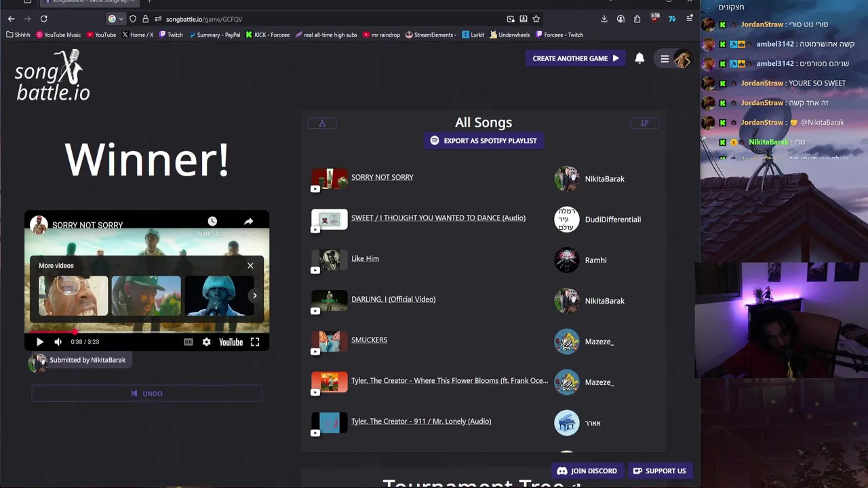Reload the songbattle.io page
The height and width of the screenshot is (488, 868).
[x=43, y=19]
